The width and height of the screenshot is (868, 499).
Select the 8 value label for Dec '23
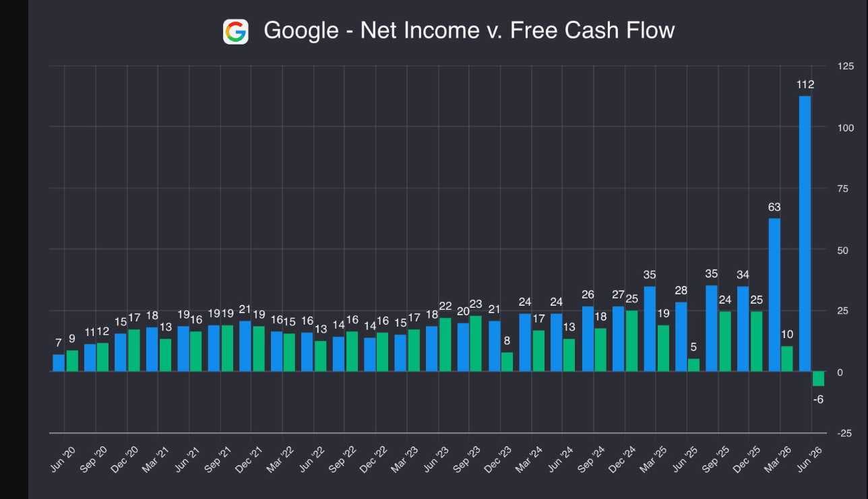(507, 341)
